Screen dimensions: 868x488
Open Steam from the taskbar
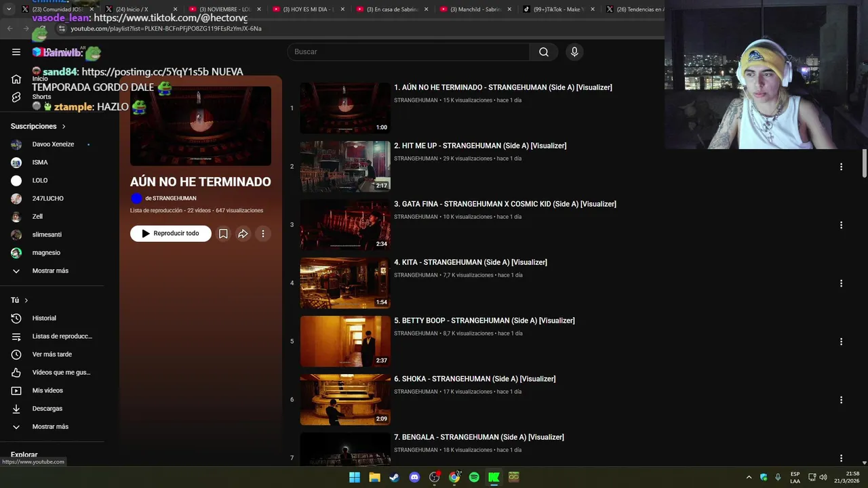pyautogui.click(x=394, y=477)
